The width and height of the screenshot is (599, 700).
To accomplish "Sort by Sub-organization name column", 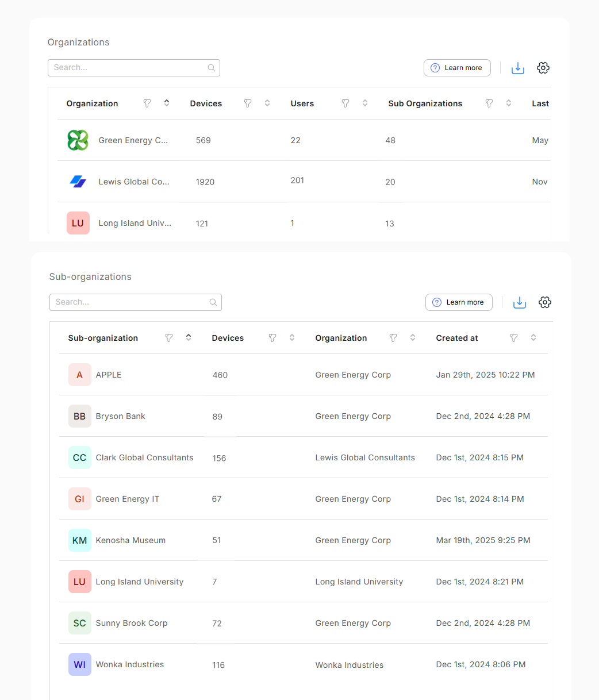I will 189,338.
